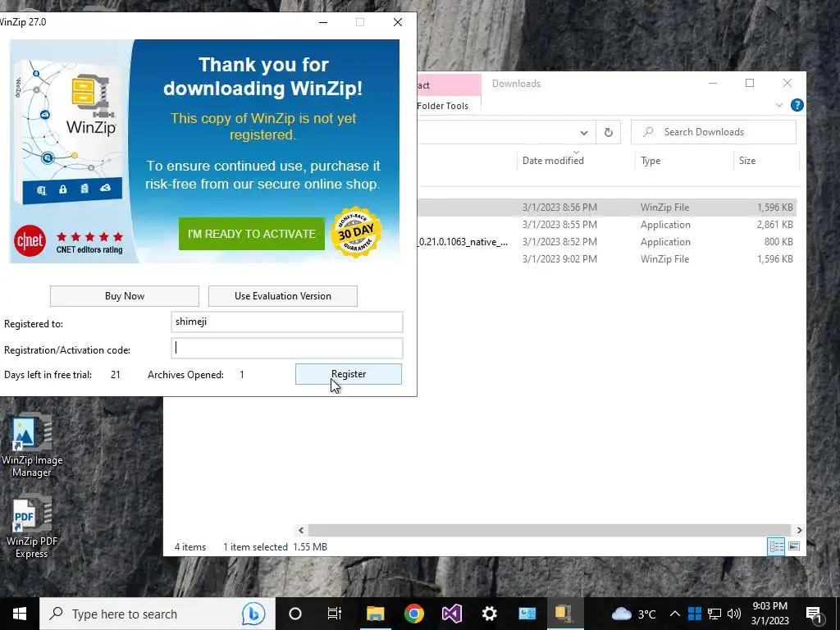Close the WinZip 27.0 dialog
Screen dimensions: 840x630
(398, 22)
